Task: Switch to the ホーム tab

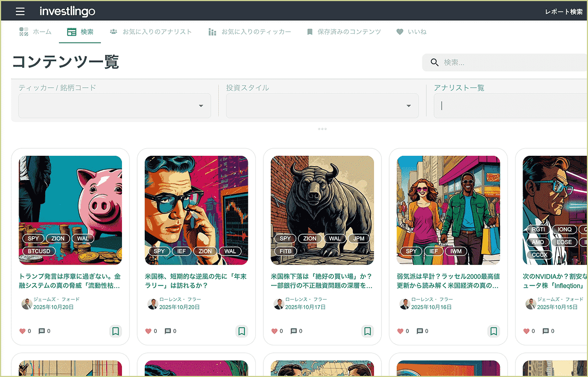Action: click(x=35, y=32)
